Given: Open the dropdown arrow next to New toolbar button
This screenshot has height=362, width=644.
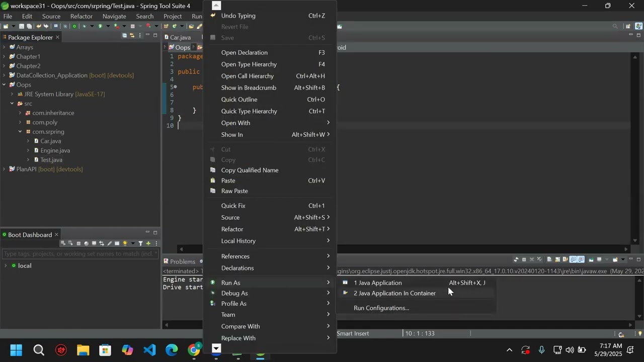Looking at the screenshot, I should (x=14, y=26).
